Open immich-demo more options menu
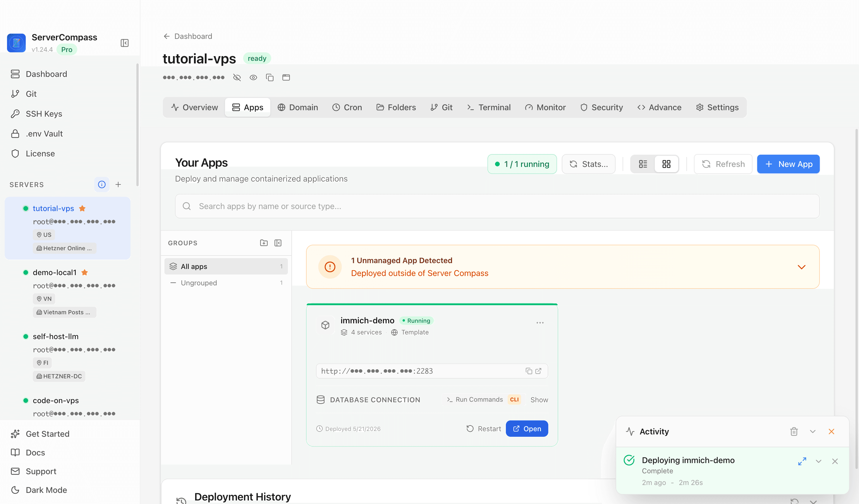Viewport: 859px width, 504px height. click(540, 322)
